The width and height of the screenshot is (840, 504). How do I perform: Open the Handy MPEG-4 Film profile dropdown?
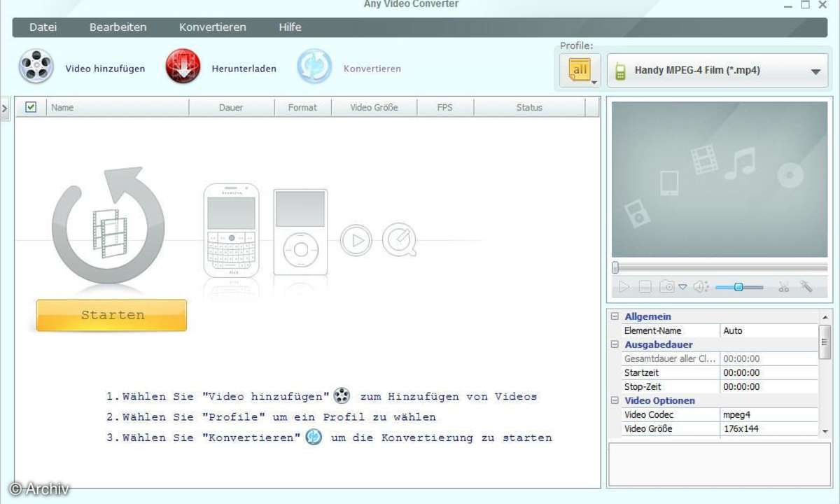click(717, 71)
